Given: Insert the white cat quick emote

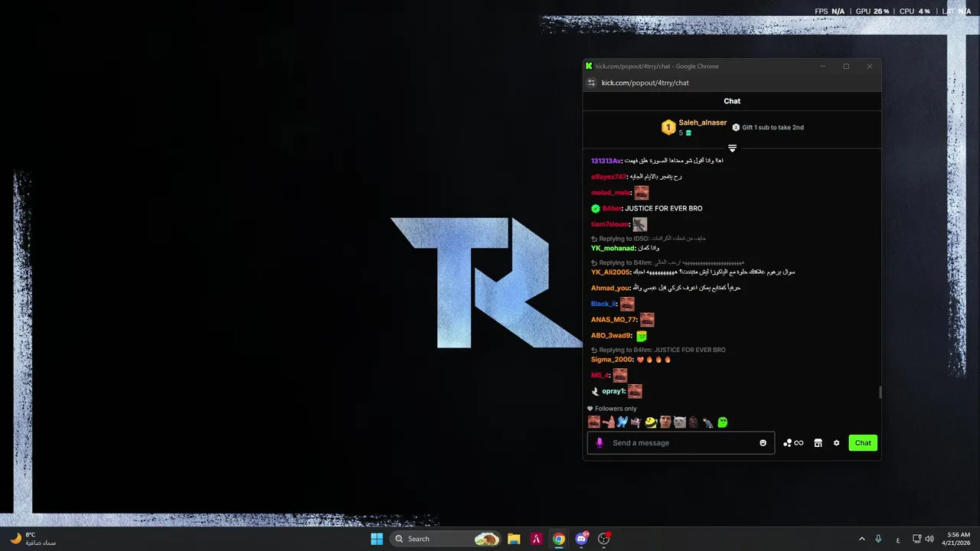Looking at the screenshot, I should tap(680, 422).
